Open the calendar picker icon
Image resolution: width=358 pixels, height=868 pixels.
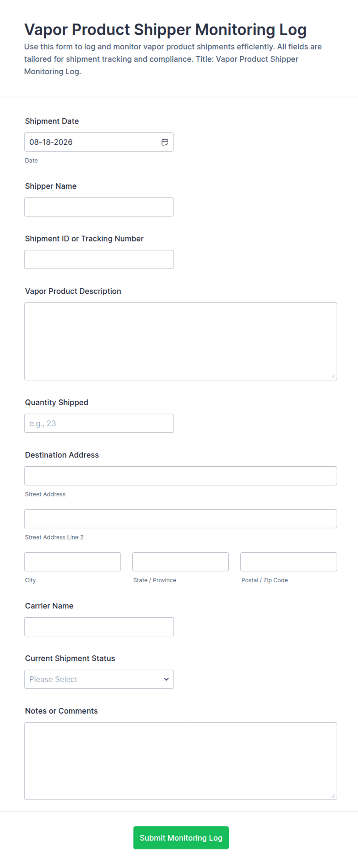(165, 142)
